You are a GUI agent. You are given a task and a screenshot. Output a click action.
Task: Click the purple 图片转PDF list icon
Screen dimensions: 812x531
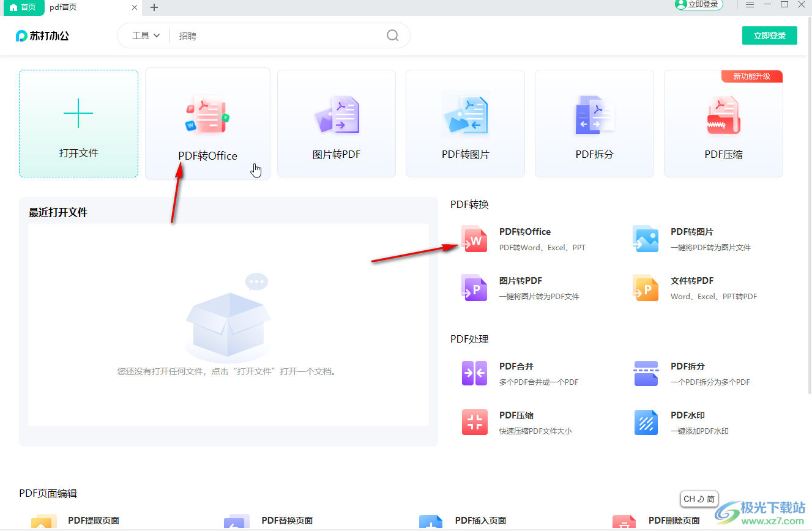(474, 288)
